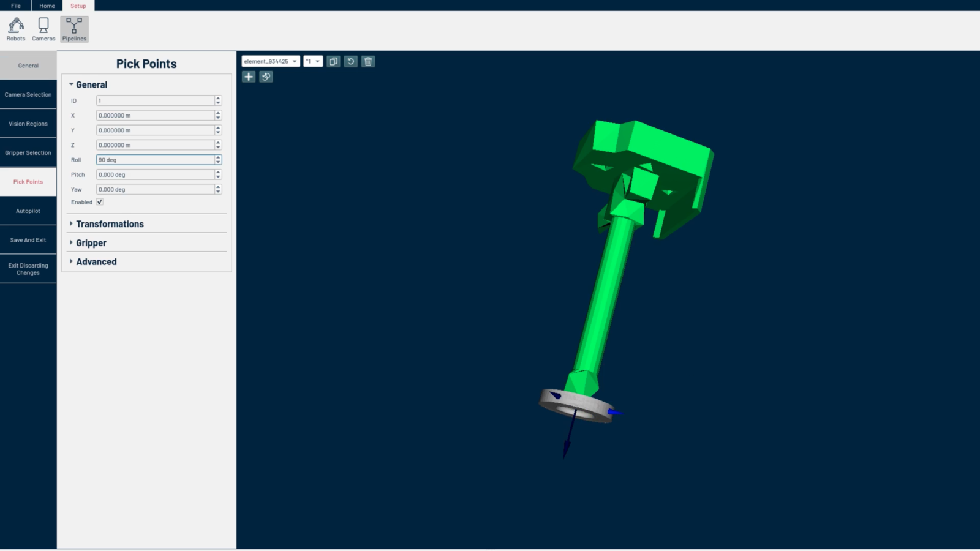
Task: Go to Camera Selection step
Action: 28,94
